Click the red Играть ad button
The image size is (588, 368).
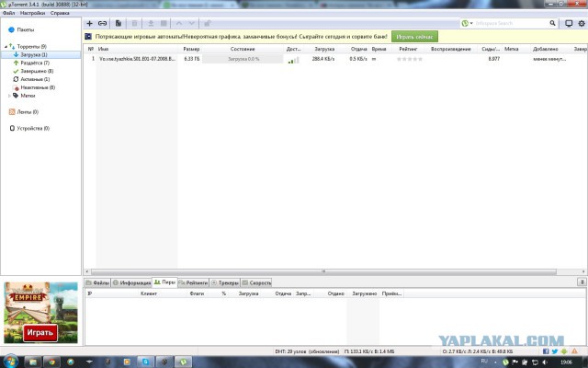coord(40,331)
